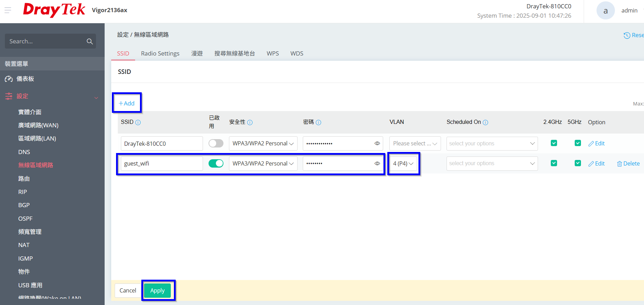Click the search magnifier icon

90,41
